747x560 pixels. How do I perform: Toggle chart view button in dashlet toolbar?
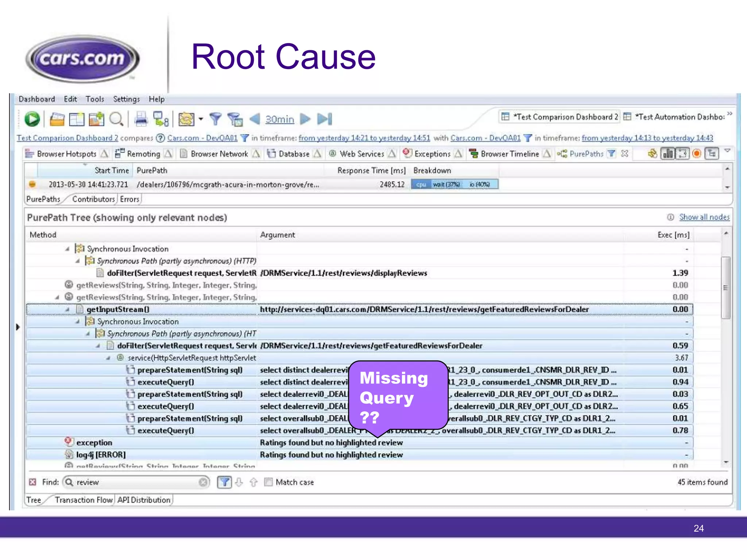(668, 153)
